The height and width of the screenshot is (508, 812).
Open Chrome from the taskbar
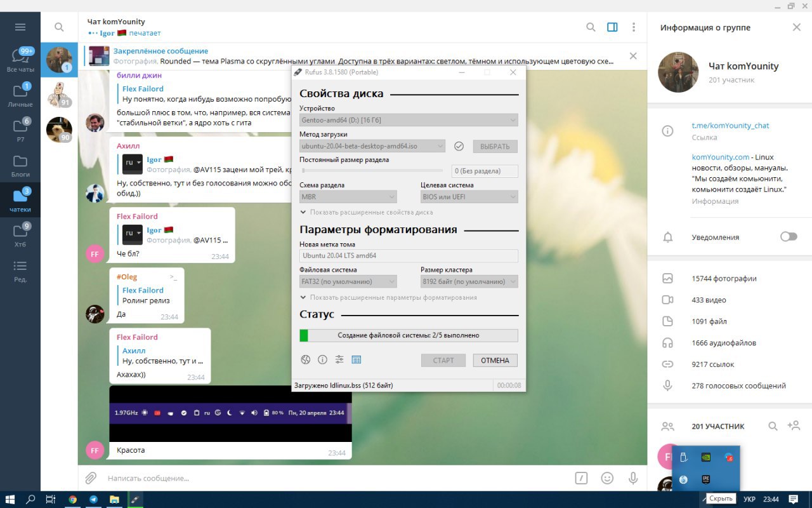click(x=73, y=500)
